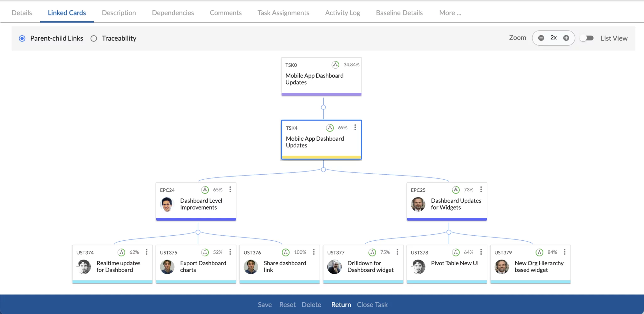Collapse children using the connector circle below TSK4
644x314 pixels.
pos(323,170)
